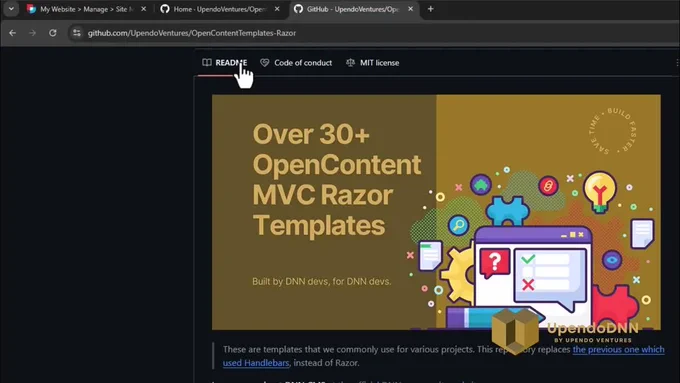Go forward to the next page

point(33,33)
